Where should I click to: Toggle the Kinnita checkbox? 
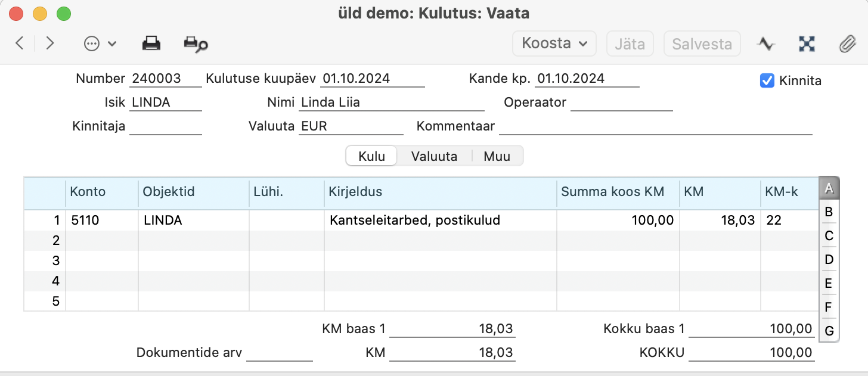coord(767,80)
